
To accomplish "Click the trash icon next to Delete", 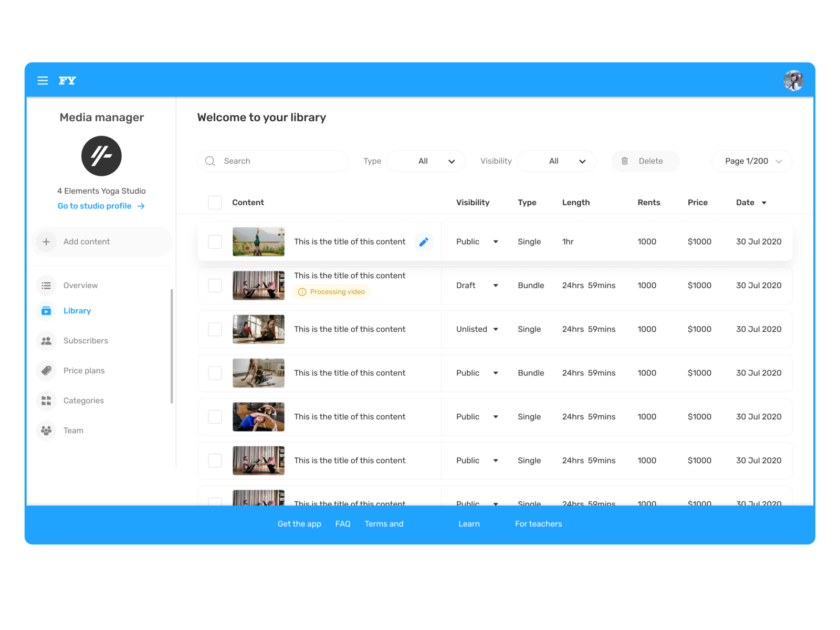I will (x=625, y=161).
